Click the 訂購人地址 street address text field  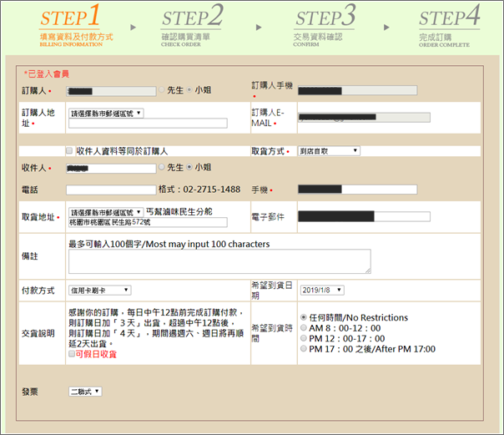coord(148,124)
